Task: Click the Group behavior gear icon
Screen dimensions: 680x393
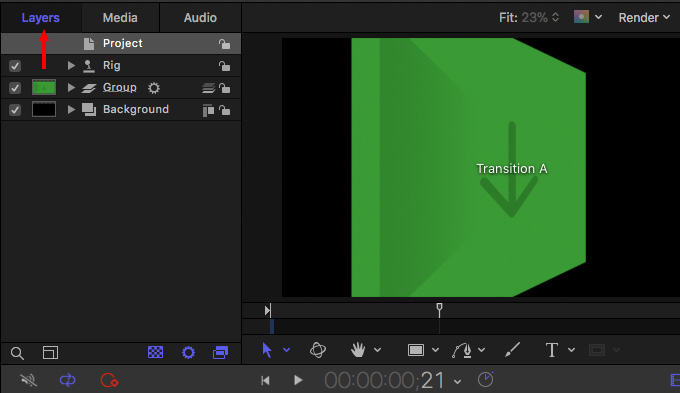Action: (x=154, y=88)
